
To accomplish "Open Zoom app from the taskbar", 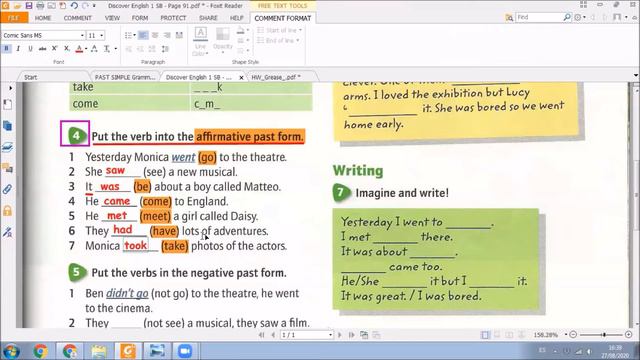I will click(184, 351).
